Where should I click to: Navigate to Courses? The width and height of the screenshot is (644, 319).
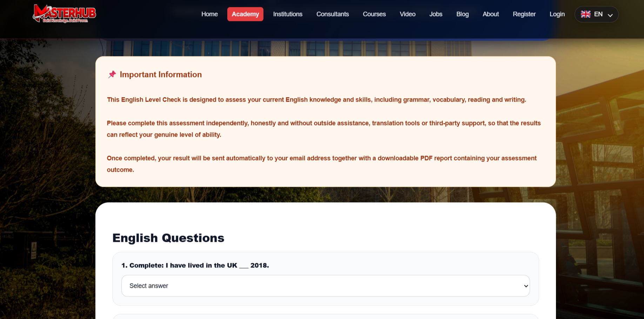click(374, 14)
